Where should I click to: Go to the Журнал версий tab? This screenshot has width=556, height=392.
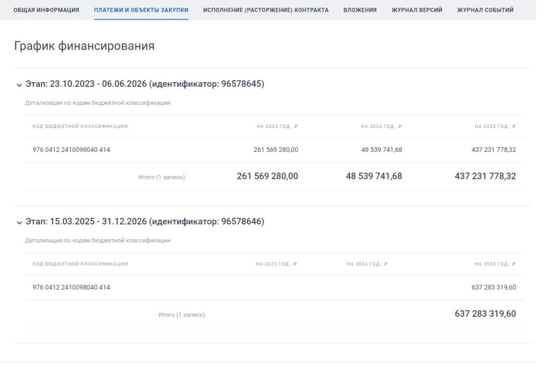pyautogui.click(x=417, y=10)
